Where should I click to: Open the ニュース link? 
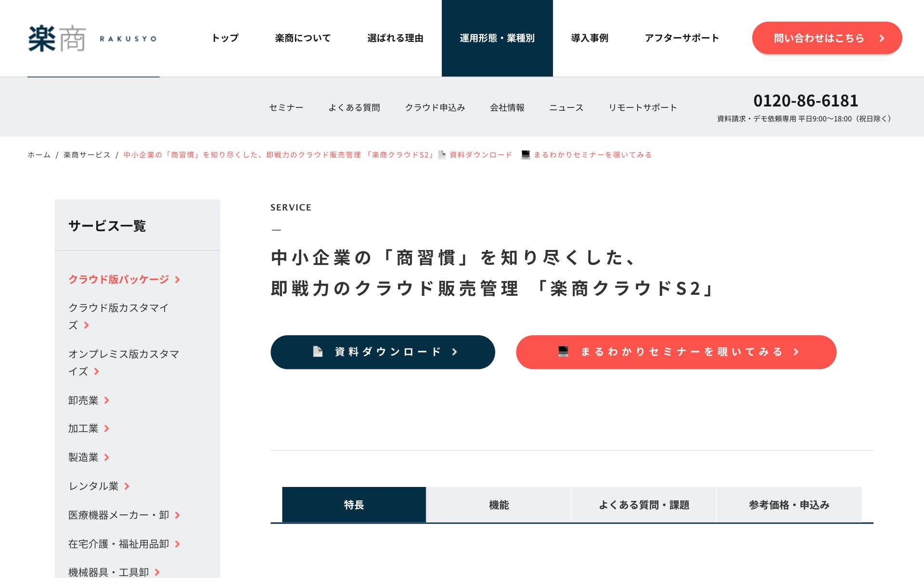tap(566, 107)
